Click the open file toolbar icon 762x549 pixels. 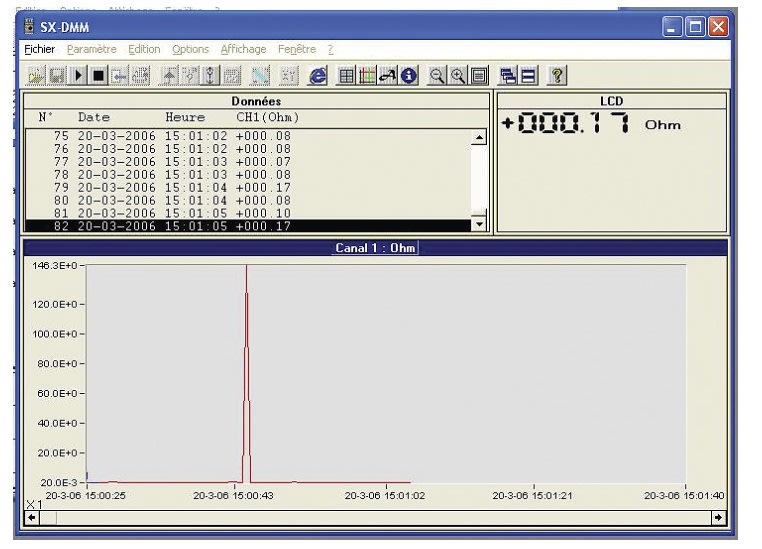[x=36, y=75]
